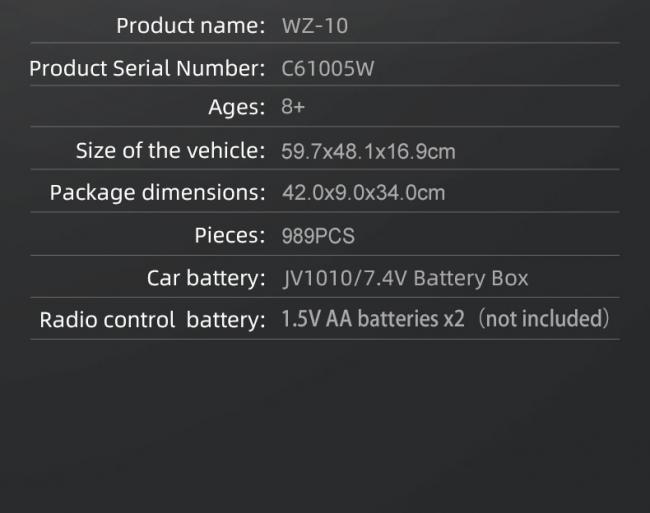The height and width of the screenshot is (513, 650).
Task: Click the "Package dimensions:" label
Action: pyautogui.click(x=157, y=192)
